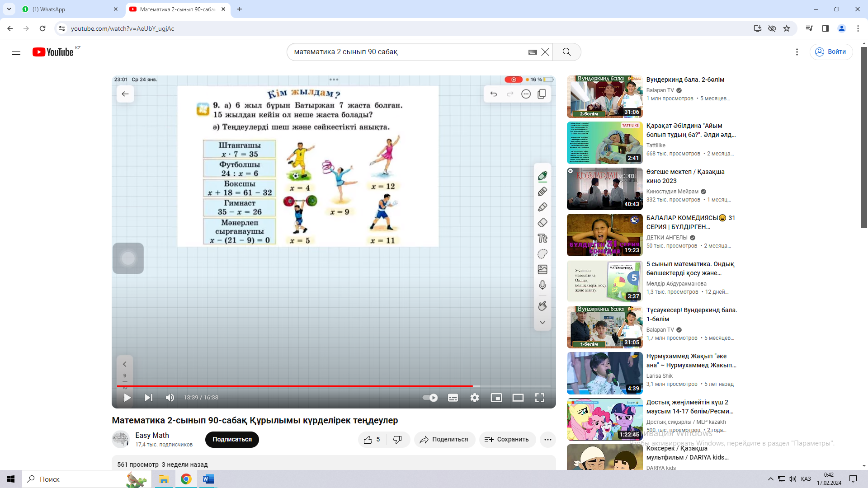Click the Подписаться button
Viewport: 868px width, 488px height.
click(232, 439)
